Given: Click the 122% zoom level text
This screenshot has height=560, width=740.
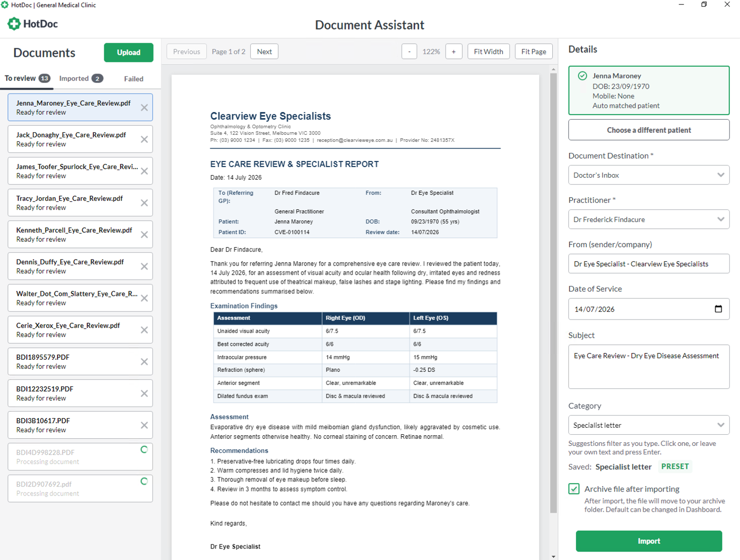Looking at the screenshot, I should point(431,52).
